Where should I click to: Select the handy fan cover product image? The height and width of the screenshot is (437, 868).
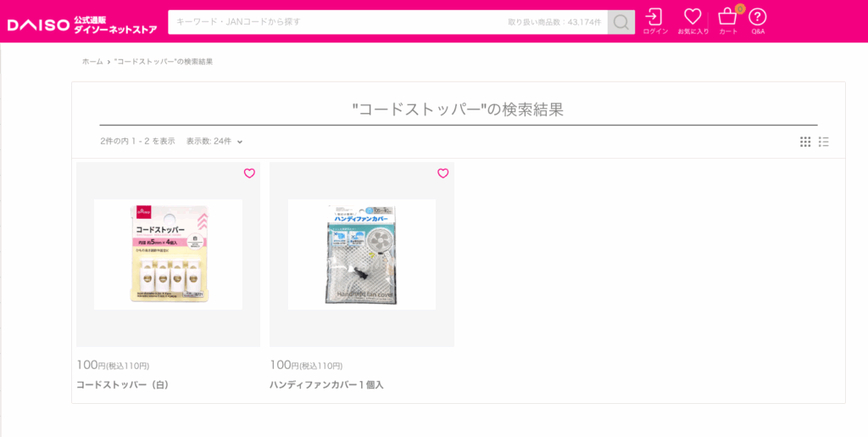click(x=361, y=255)
